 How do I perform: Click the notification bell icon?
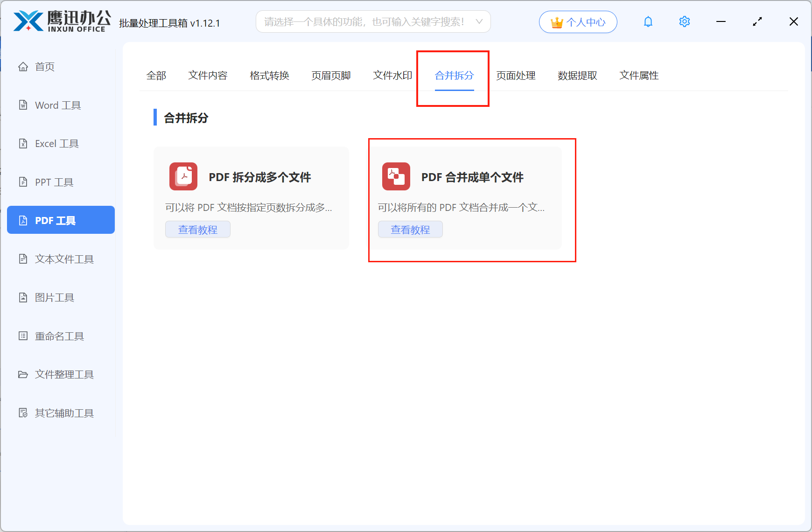(x=648, y=22)
